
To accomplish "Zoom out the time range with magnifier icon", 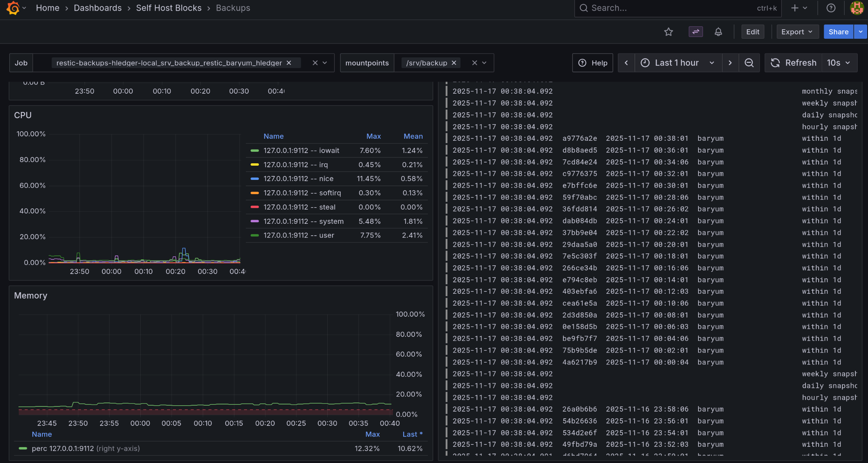I will pos(749,62).
